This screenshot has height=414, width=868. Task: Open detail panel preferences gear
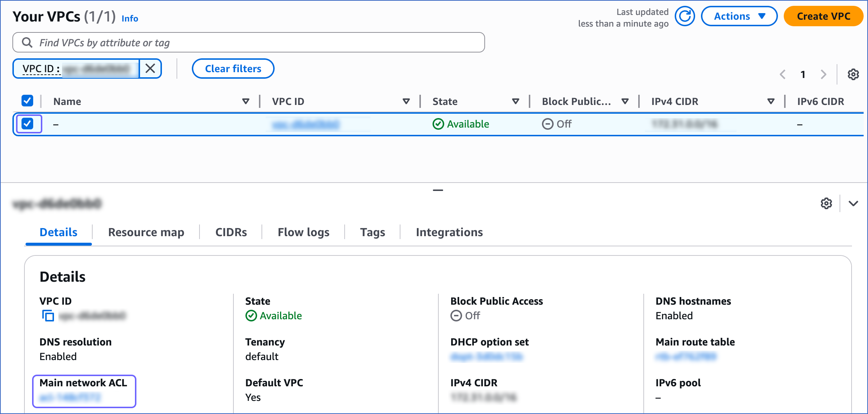(x=826, y=203)
